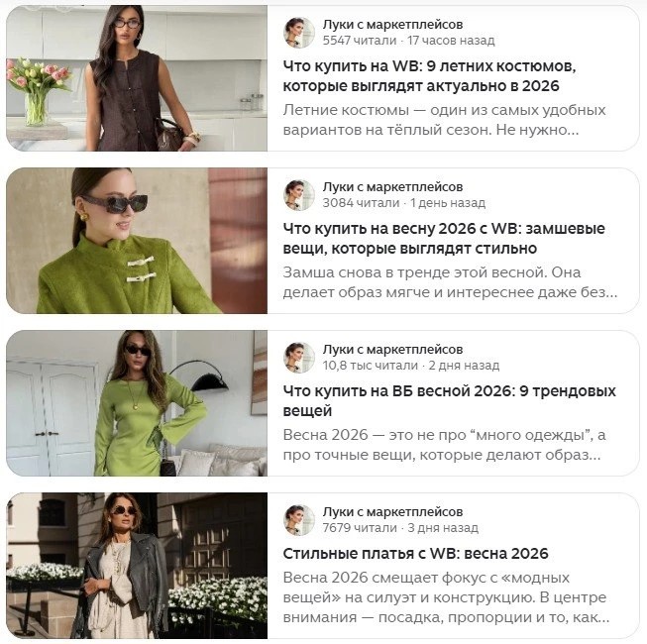The width and height of the screenshot is (647, 644).
Task: Click channel avatar on 9 trendy items article
Action: [x=299, y=358]
